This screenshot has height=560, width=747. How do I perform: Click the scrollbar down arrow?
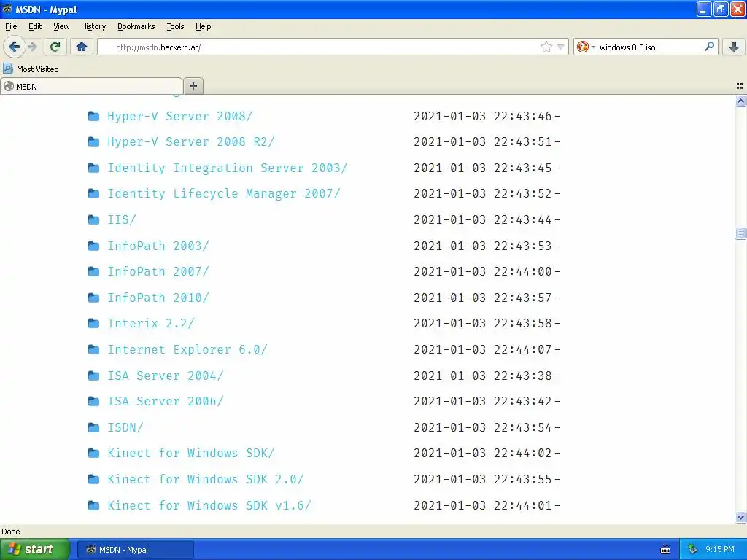pos(740,517)
